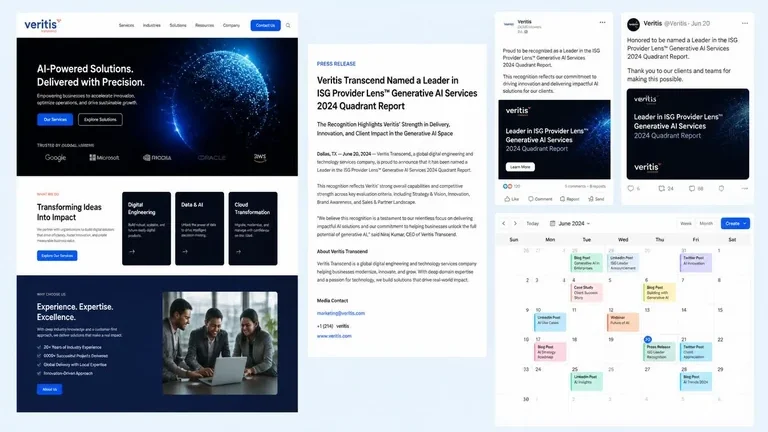Viewport: 768px width, 432px height.
Task: Click Send on the LinkedIn-style post
Action: 596,199
